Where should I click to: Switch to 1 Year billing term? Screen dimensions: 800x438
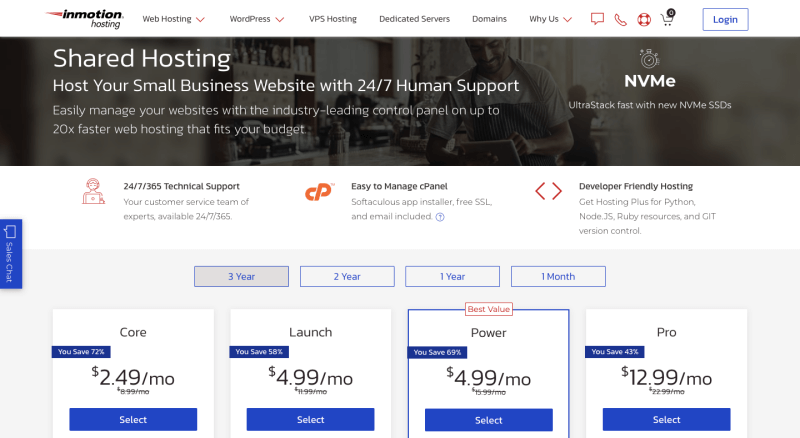[453, 276]
